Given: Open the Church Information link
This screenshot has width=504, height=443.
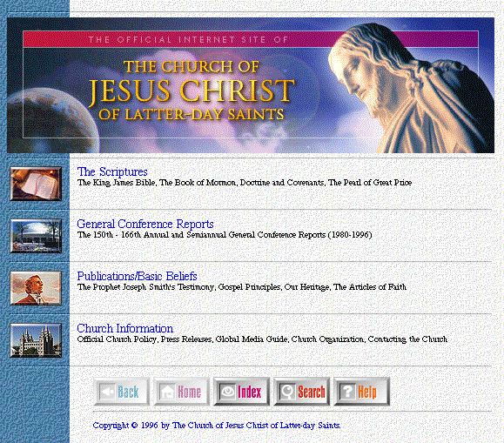Looking at the screenshot, I should pos(125,328).
